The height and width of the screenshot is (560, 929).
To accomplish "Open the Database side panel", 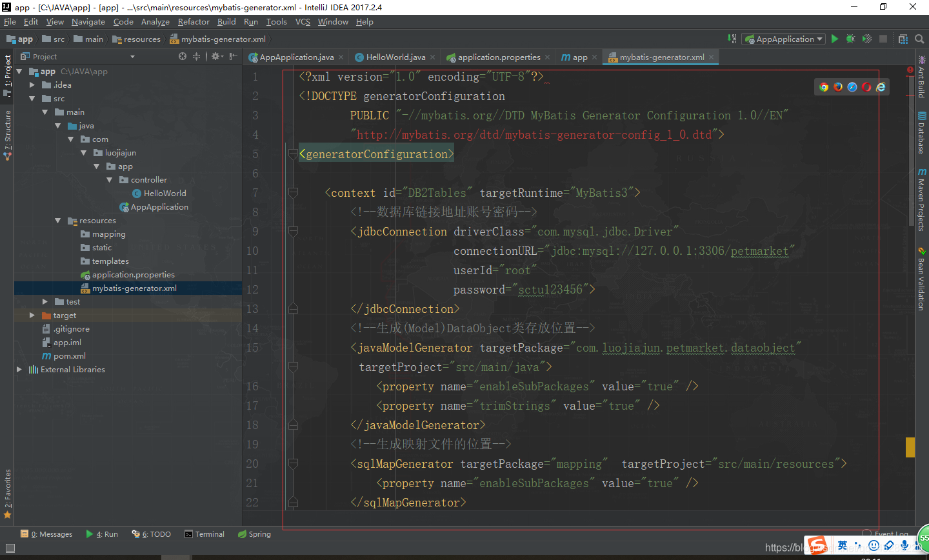I will 922,133.
